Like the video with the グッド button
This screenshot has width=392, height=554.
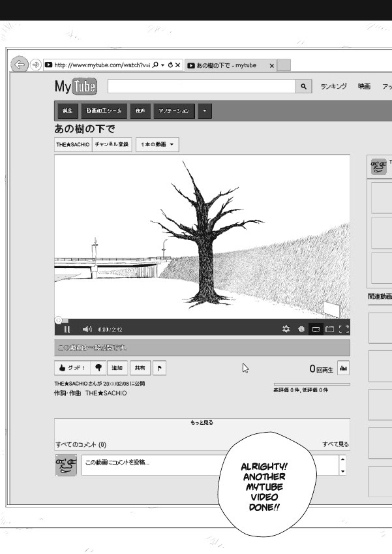72,368
